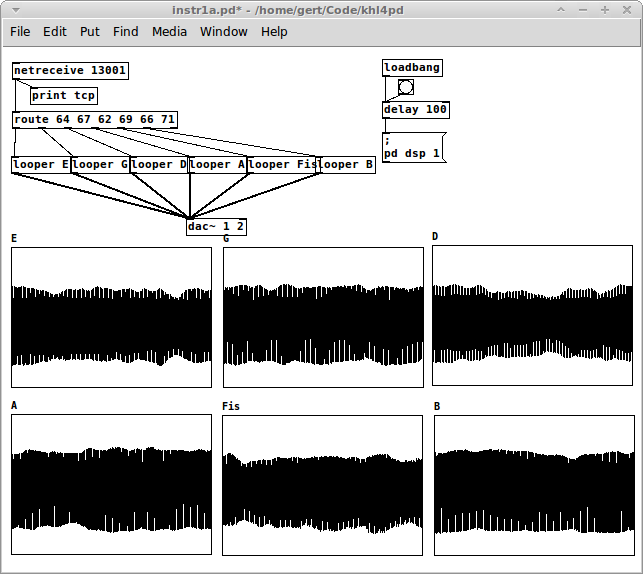Viewport: 643px width, 574px height.
Task: Select the looper Fis object
Action: click(x=283, y=165)
